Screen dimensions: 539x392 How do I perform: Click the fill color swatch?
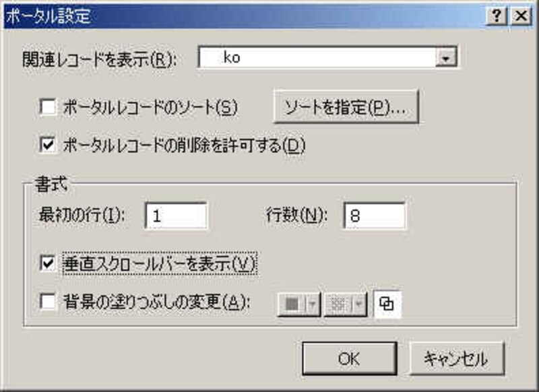(292, 304)
